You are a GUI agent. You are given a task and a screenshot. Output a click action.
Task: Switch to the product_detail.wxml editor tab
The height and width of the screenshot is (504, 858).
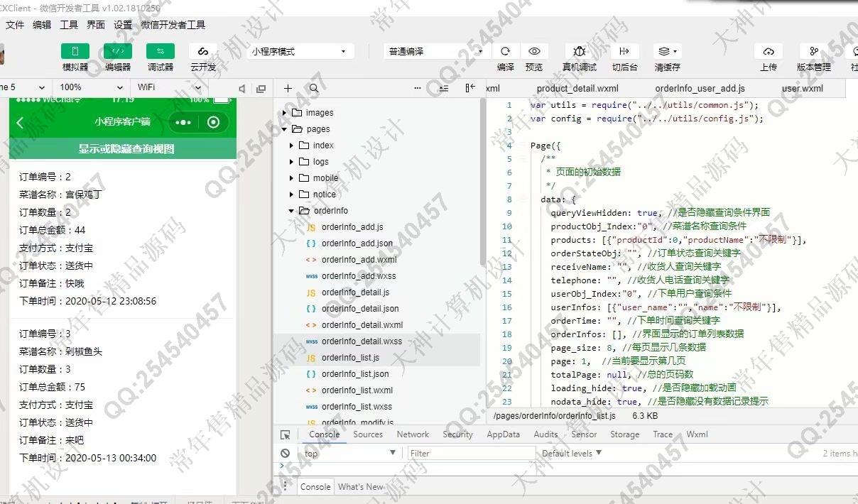click(x=577, y=89)
